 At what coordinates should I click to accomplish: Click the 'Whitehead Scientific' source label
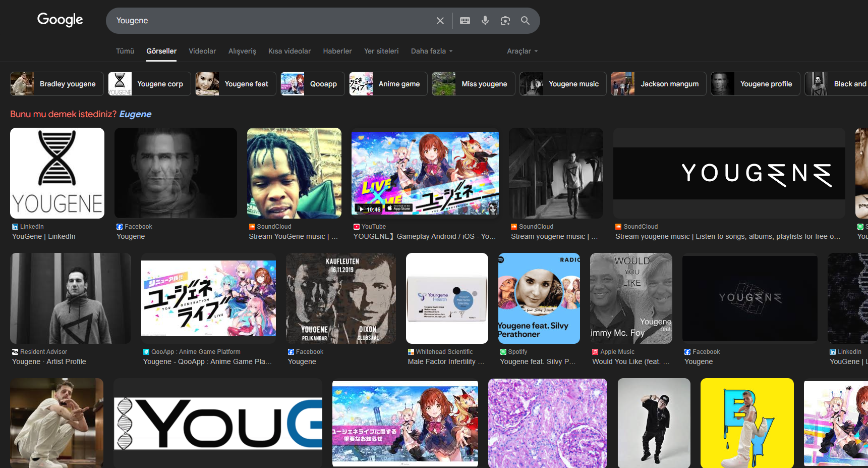(444, 352)
